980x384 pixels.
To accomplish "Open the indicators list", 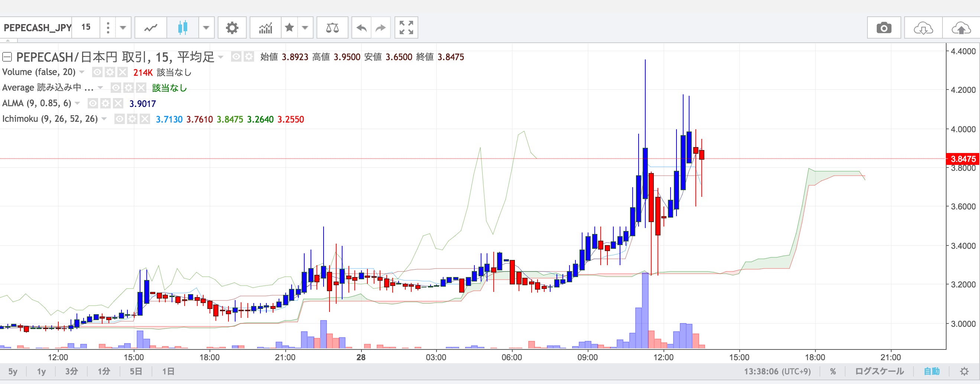I will coord(266,28).
